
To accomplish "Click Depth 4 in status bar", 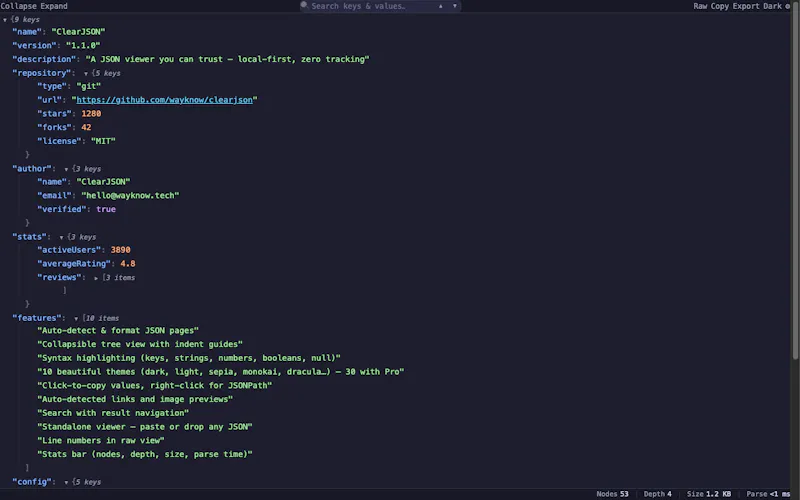I will 658,494.
